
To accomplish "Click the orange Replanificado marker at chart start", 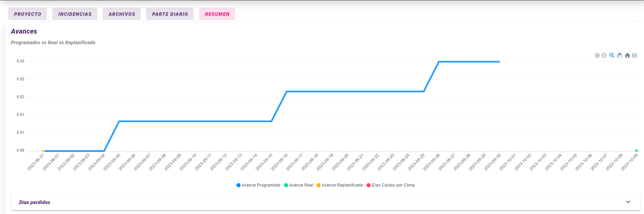I will [43, 151].
